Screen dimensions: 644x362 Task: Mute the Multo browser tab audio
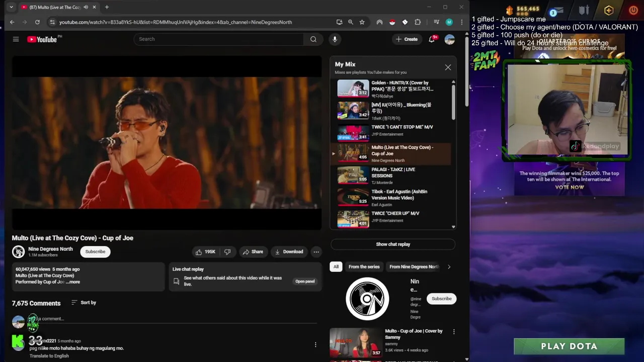pos(86,7)
